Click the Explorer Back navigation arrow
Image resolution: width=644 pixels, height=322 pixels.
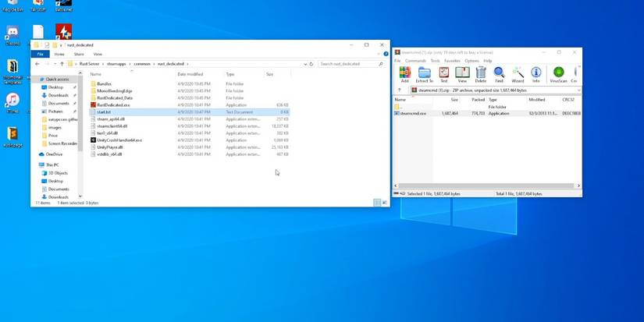(37, 64)
